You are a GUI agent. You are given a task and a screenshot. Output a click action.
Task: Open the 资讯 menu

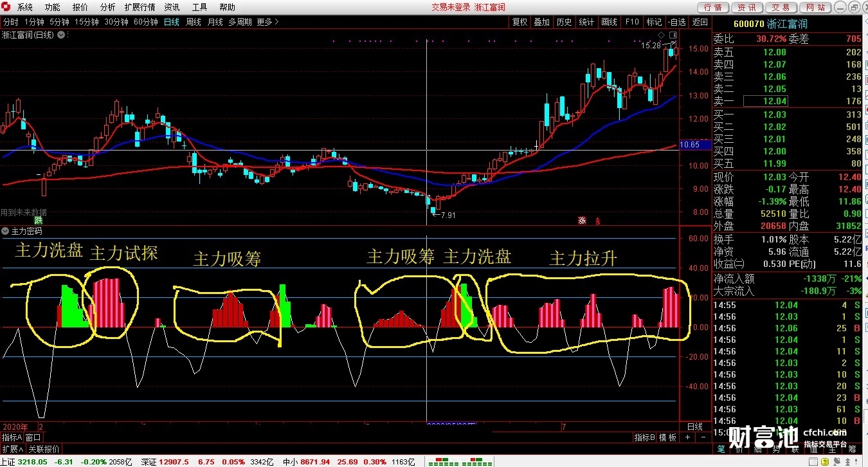(x=172, y=7)
